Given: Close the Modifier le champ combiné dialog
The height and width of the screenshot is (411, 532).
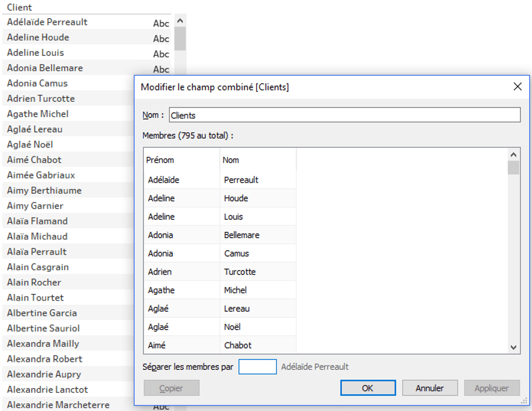Looking at the screenshot, I should coord(517,87).
